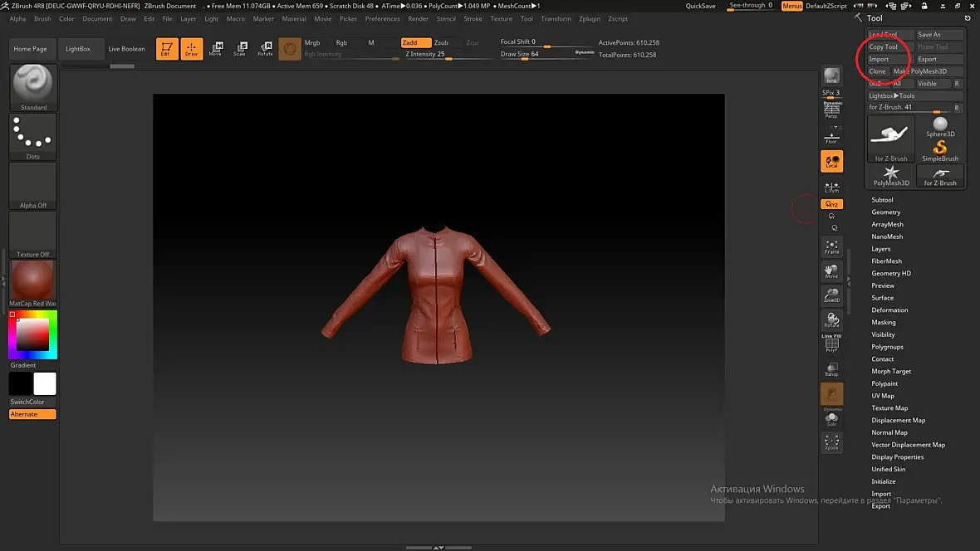This screenshot has width=980, height=551.
Task: Expand the Geometry subpalette
Action: 885,212
